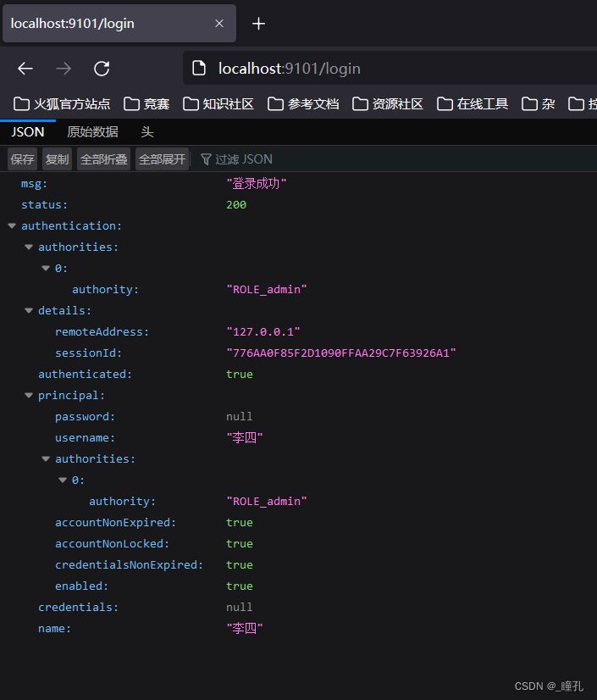This screenshot has width=597, height=700.
Task: Select the accountNonLocked key
Action: [x=112, y=544]
